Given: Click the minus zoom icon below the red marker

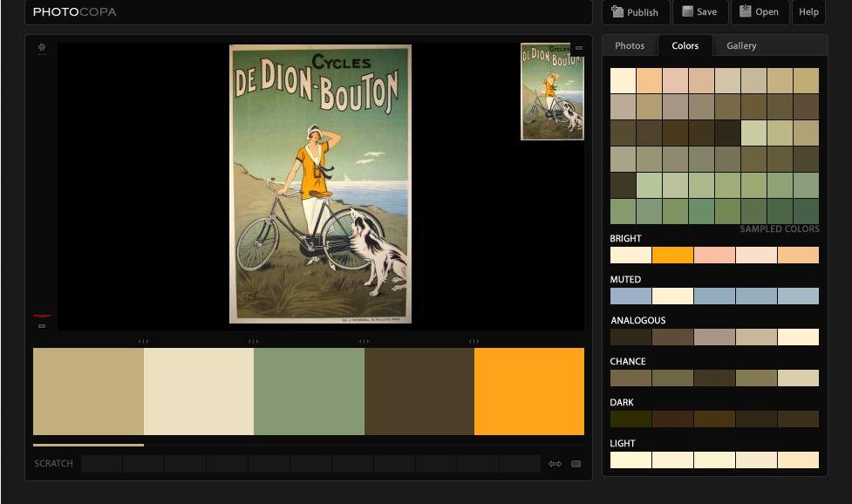Looking at the screenshot, I should click(42, 326).
